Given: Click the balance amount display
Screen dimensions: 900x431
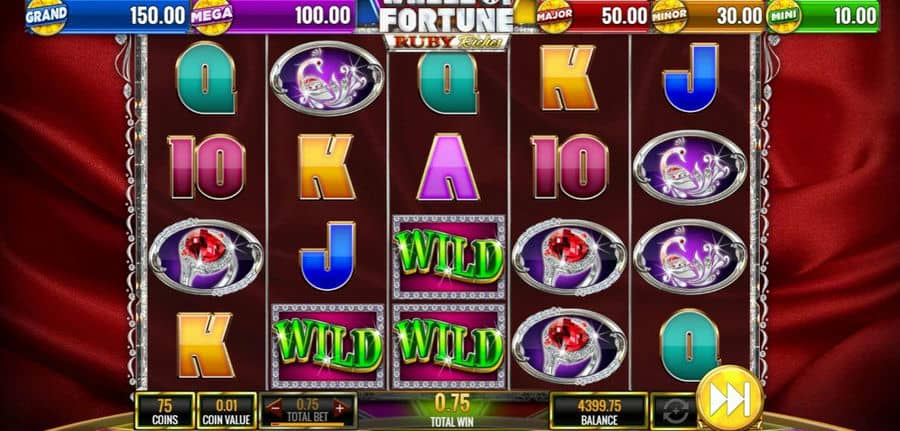Looking at the screenshot, I should (599, 410).
